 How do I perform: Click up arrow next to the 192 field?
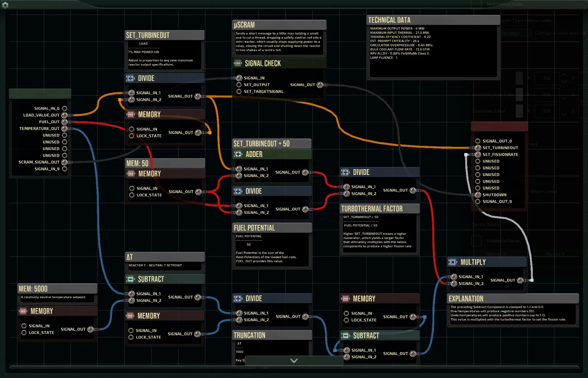tap(564, 75)
